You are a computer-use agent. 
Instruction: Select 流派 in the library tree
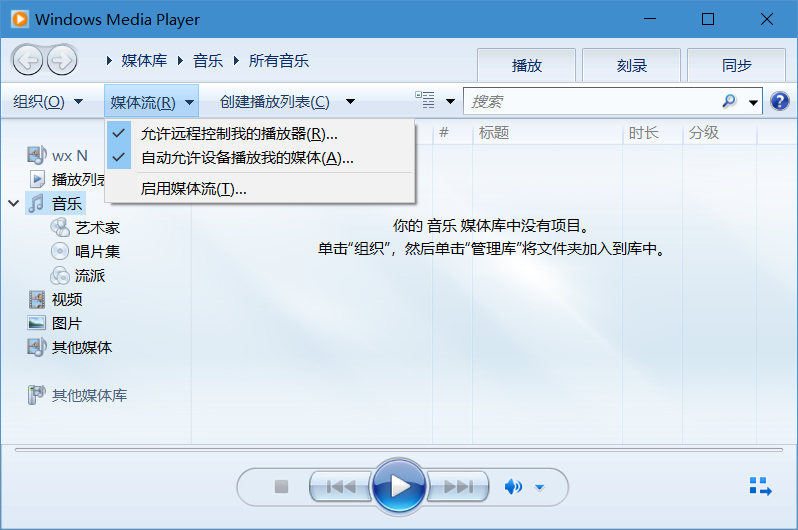(90, 275)
